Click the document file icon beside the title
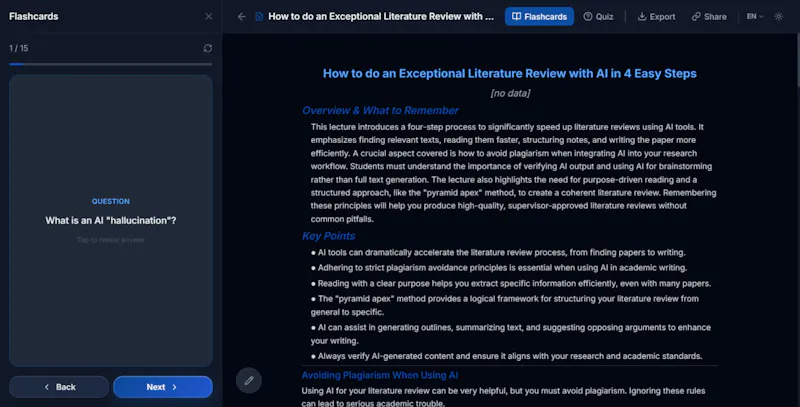Viewport: 800px width, 407px height. 259,16
